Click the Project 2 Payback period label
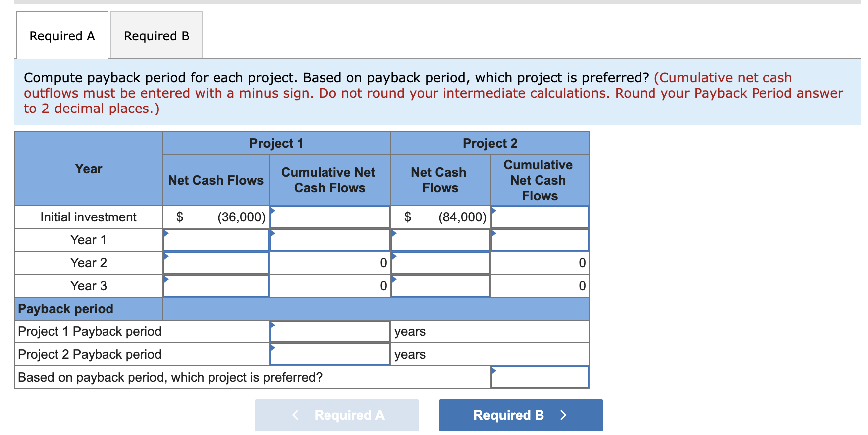The width and height of the screenshot is (868, 435). click(x=90, y=354)
